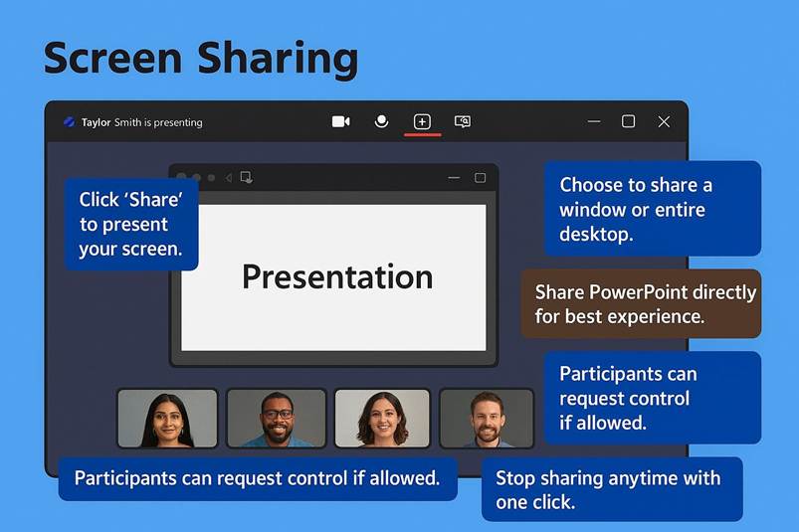Select the bearded man's video thumbnail
The width and height of the screenshot is (799, 532).
point(486,418)
